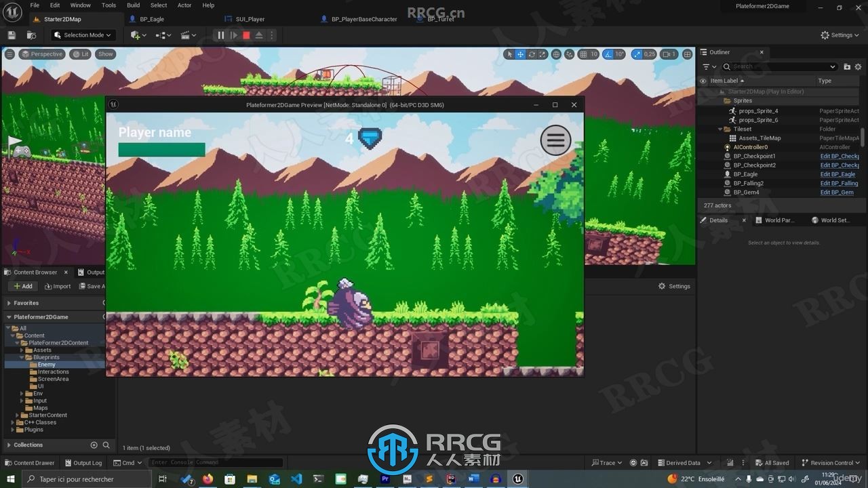Click the console command input field

coord(216,463)
